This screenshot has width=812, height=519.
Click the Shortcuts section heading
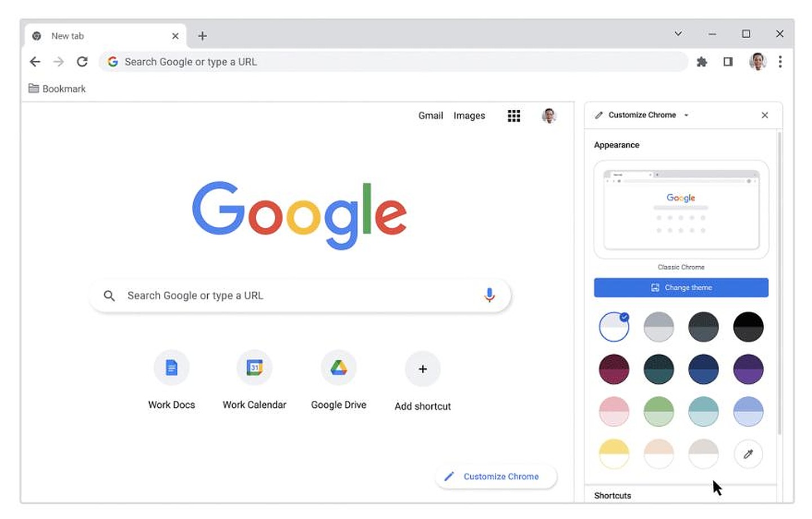613,496
